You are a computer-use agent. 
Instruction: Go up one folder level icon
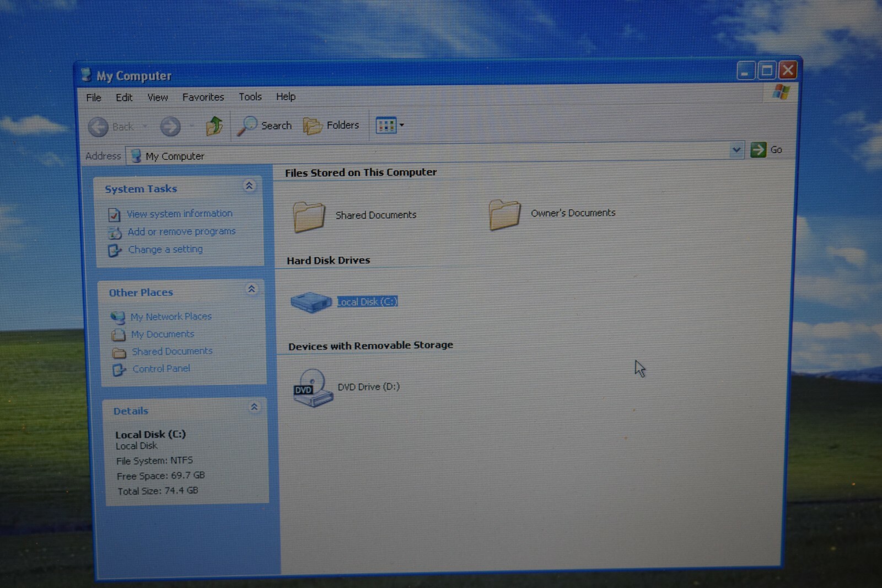pyautogui.click(x=214, y=126)
